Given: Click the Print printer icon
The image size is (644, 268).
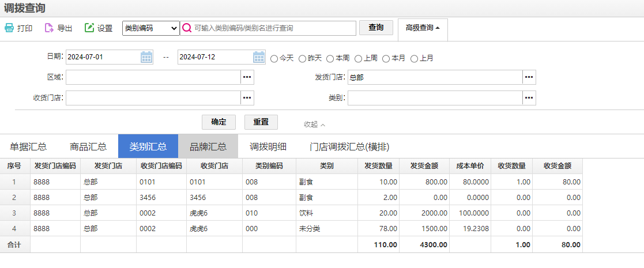Looking at the screenshot, I should click(9, 28).
